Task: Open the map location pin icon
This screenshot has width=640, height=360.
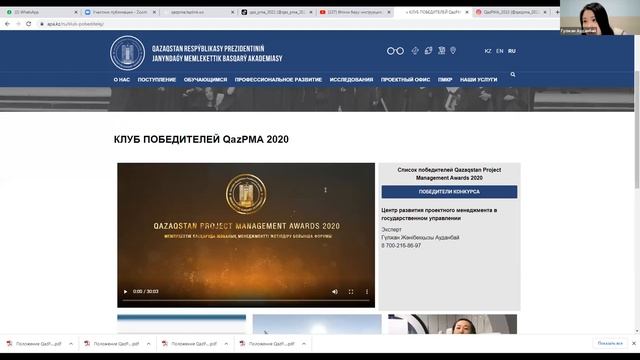Action: (x=453, y=51)
